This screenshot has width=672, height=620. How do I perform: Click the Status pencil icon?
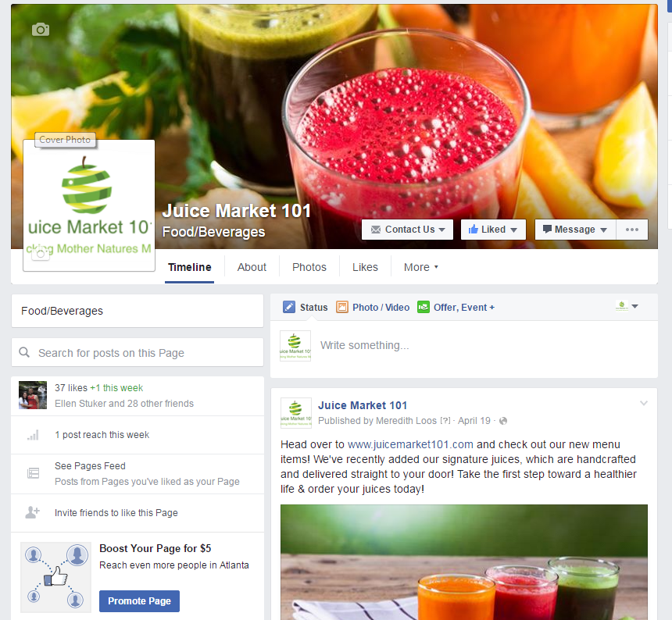(289, 307)
